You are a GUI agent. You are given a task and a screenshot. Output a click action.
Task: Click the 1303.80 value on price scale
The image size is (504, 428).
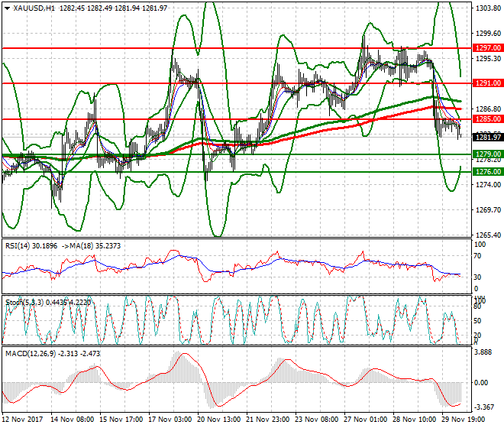[487, 8]
